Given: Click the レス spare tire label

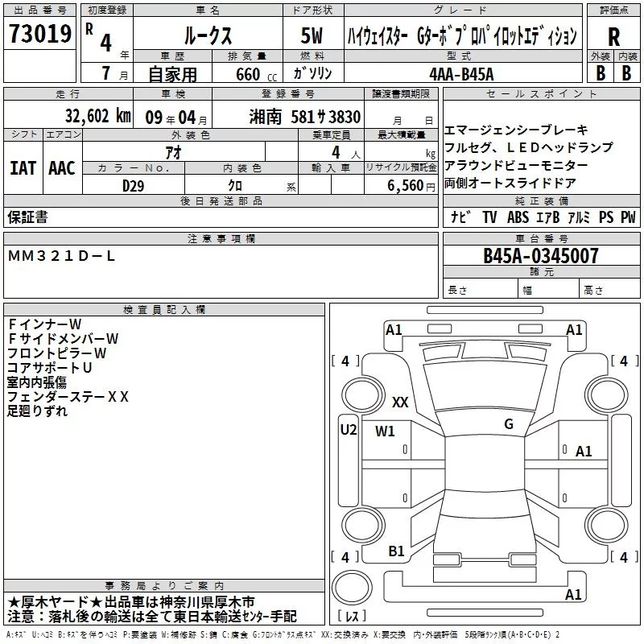Looking at the screenshot, I should point(352,616).
